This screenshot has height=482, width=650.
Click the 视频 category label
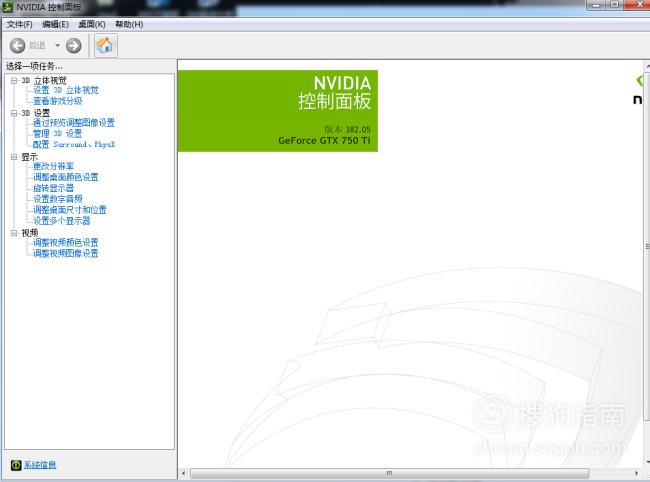[x=29, y=233]
